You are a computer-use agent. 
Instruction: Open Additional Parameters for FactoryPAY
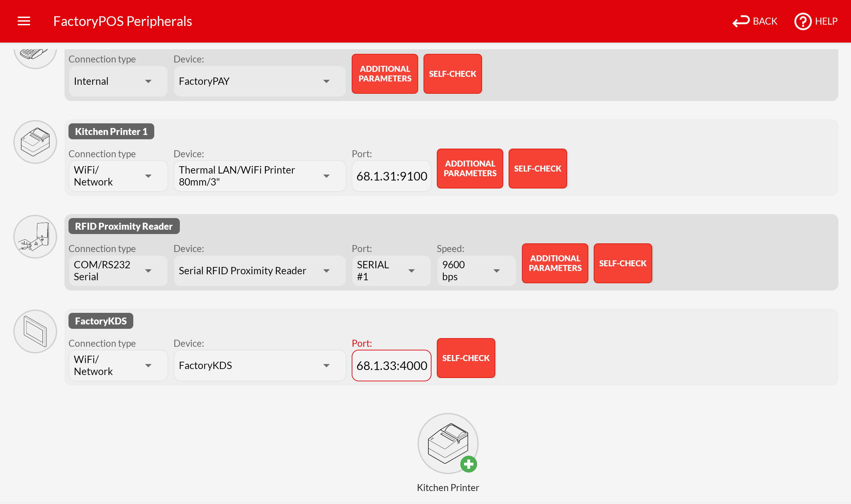tap(385, 74)
